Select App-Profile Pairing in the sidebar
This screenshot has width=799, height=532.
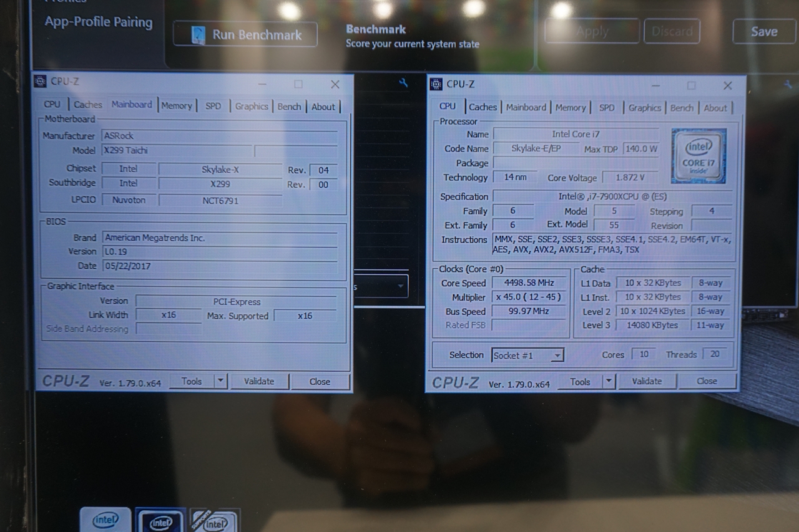pyautogui.click(x=99, y=22)
